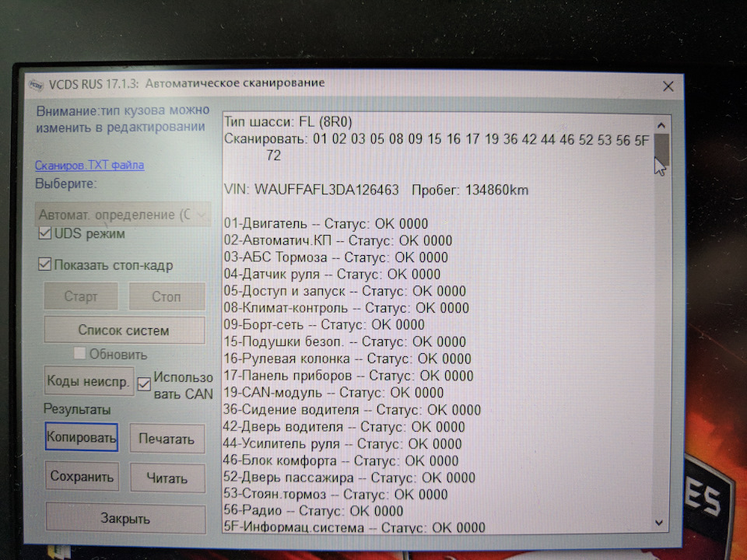Select the 42-Дверь водителя status line

pos(344,427)
